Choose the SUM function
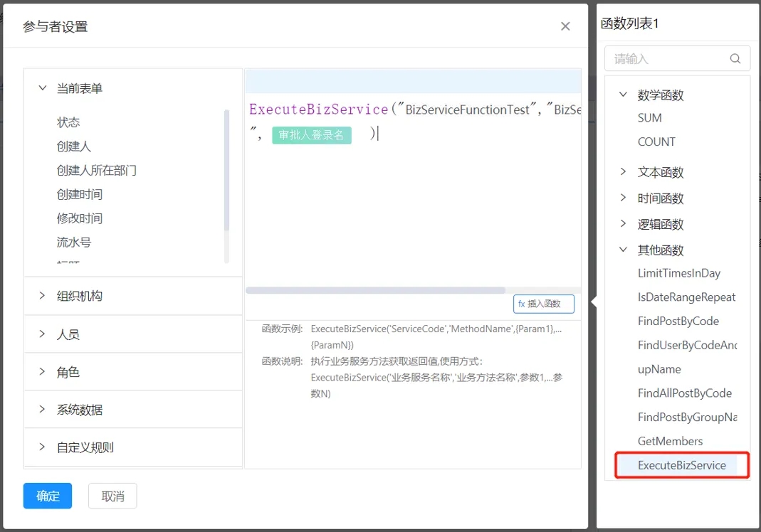The width and height of the screenshot is (761, 532). pos(649,118)
